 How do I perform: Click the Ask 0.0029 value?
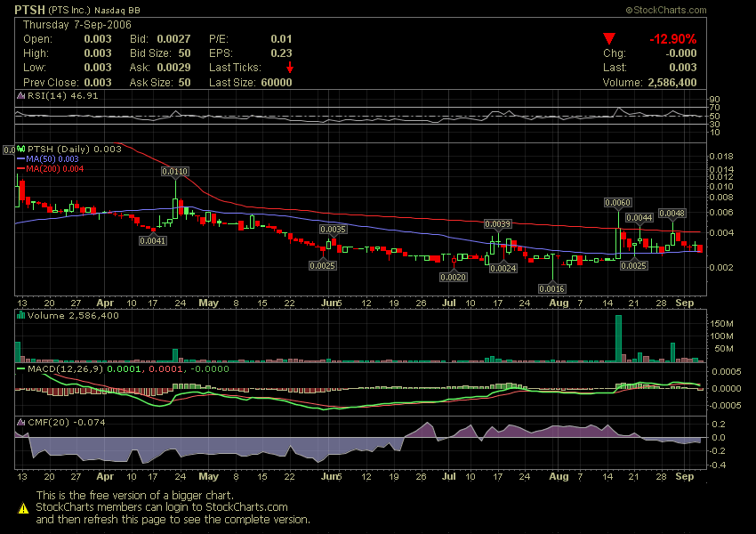click(x=173, y=67)
